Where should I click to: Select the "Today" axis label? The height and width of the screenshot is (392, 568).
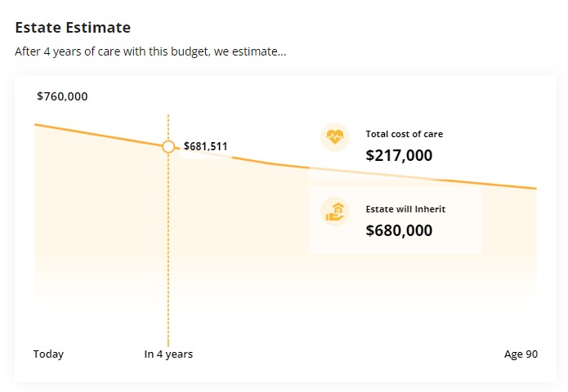(x=48, y=354)
